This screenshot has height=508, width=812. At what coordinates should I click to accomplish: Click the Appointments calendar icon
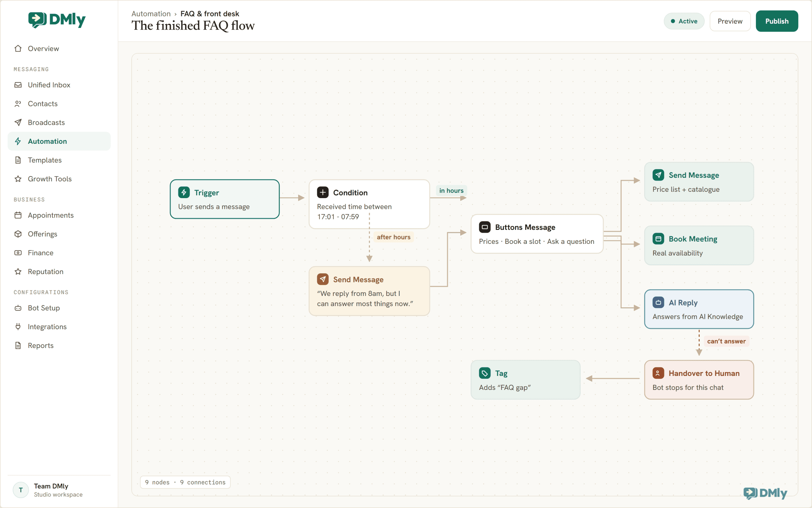click(18, 215)
